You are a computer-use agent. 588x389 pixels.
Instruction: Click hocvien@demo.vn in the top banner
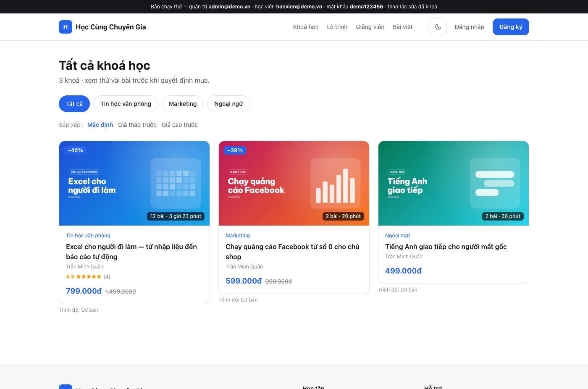click(299, 7)
